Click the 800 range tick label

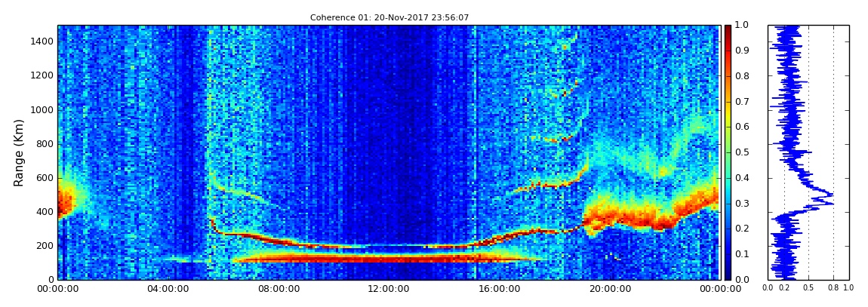[45, 144]
